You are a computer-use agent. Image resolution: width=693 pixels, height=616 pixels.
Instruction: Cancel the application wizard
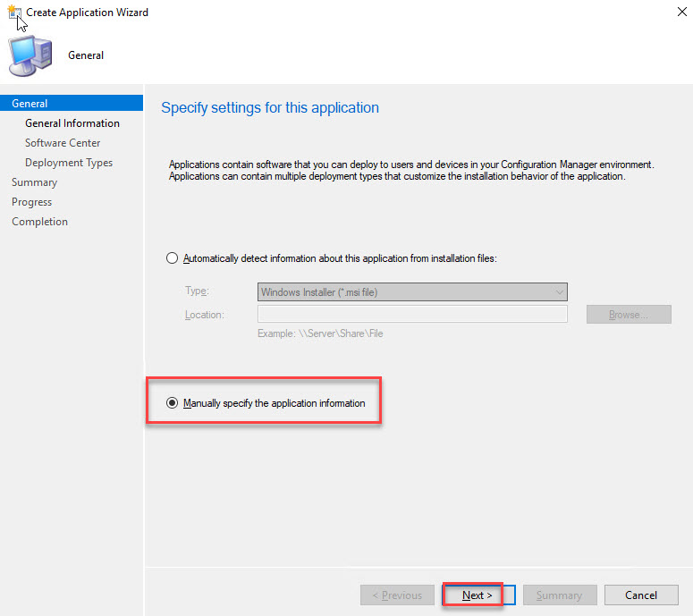[640, 595]
